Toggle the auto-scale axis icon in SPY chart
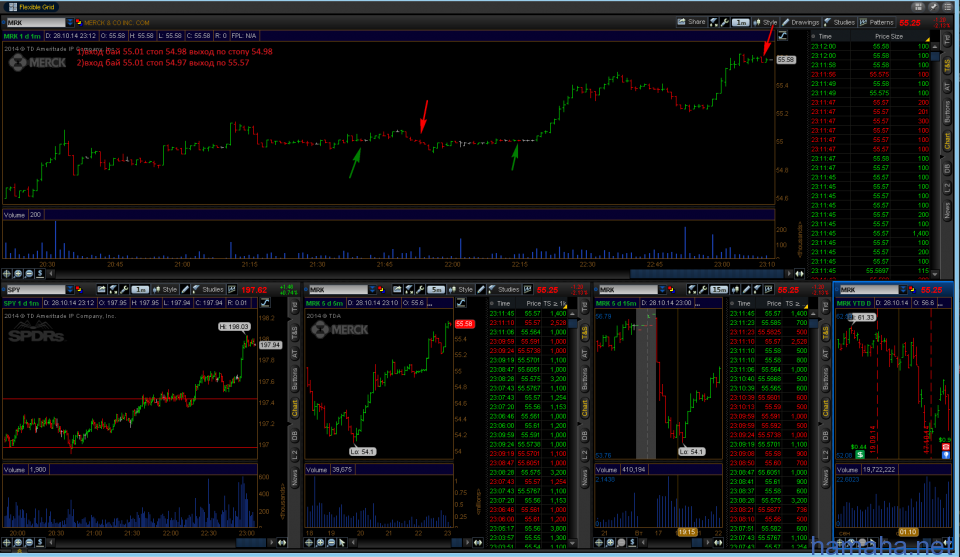Viewport: 960px width, 557px height. tap(265, 303)
